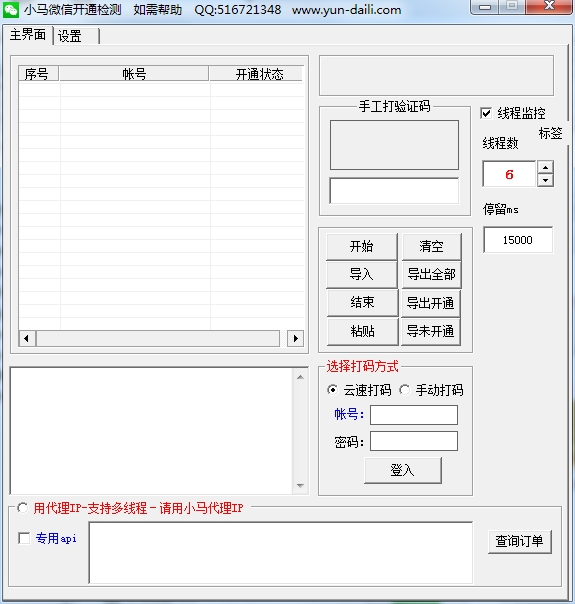Click the 查询订单 button
This screenshot has width=575, height=604.
[x=520, y=541]
